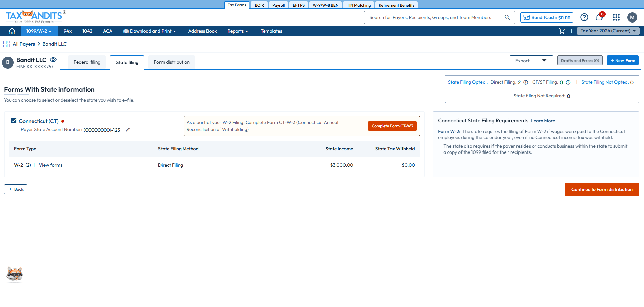Open the ACA menu item
Image resolution: width=644 pixels, height=307 pixels.
108,31
